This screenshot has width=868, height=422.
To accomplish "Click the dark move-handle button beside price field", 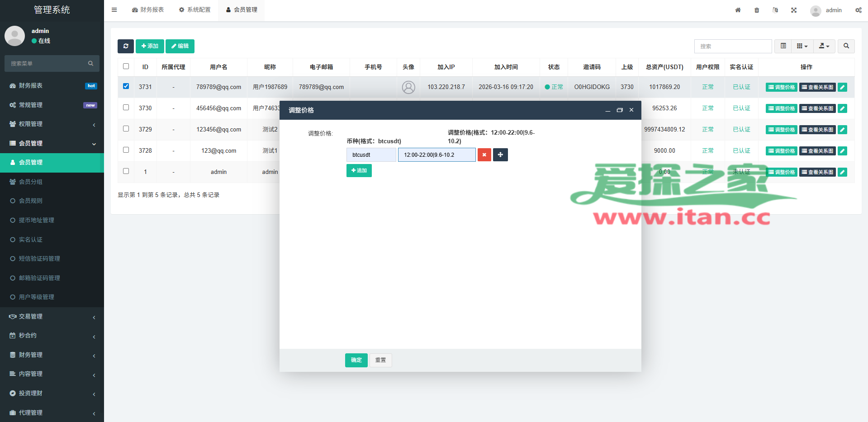I will pyautogui.click(x=500, y=155).
